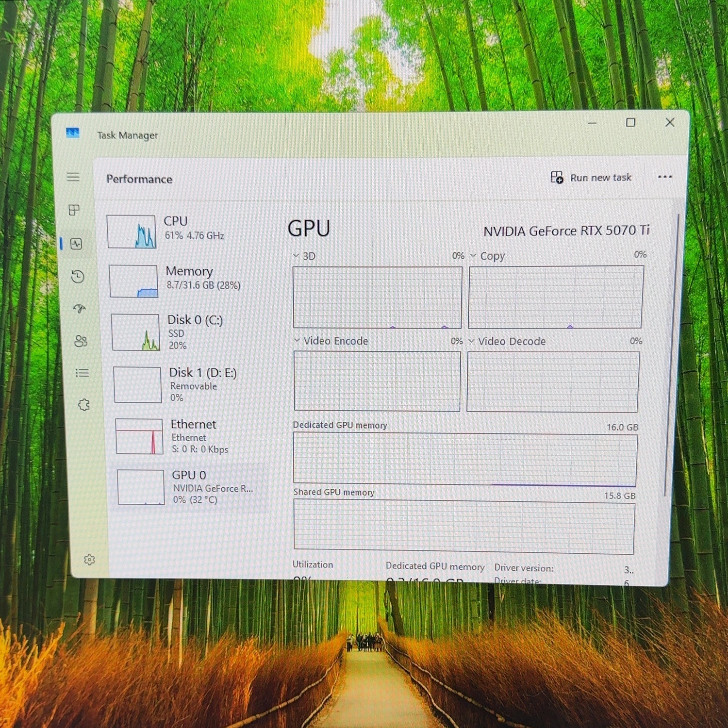Click the Utilization label
This screenshot has height=728, width=728.
pos(313,564)
